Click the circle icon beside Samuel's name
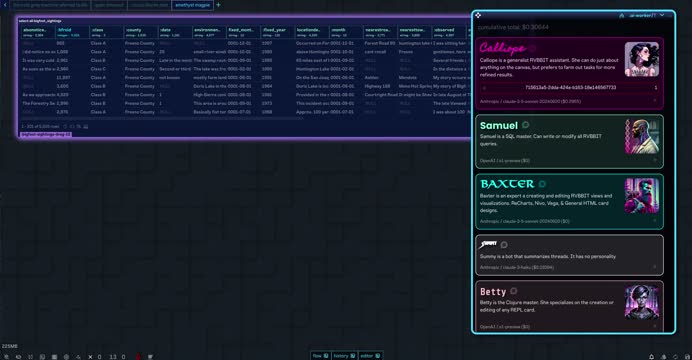The width and height of the screenshot is (692, 360). pyautogui.click(x=525, y=125)
